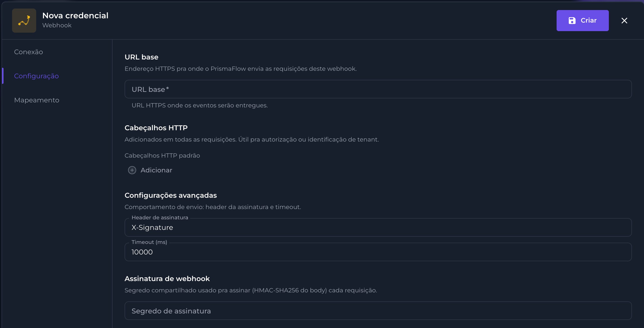Click the 'Adicionados em todas as requisições' description
Screen dimensions: 644x328
252,140
